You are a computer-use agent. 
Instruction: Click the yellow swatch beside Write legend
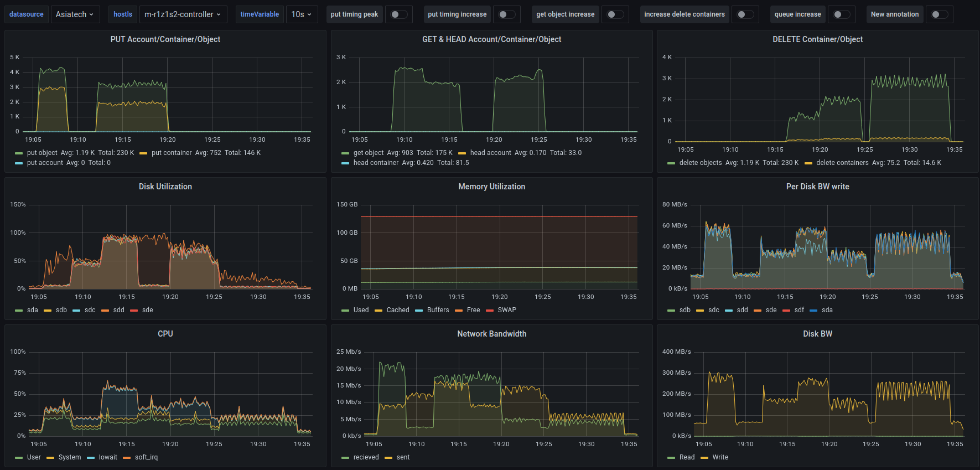704,458
